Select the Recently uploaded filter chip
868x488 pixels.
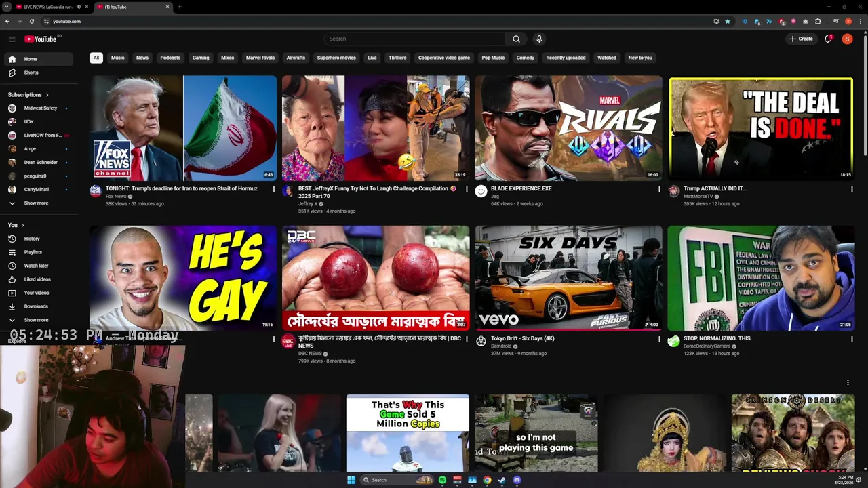coord(566,58)
